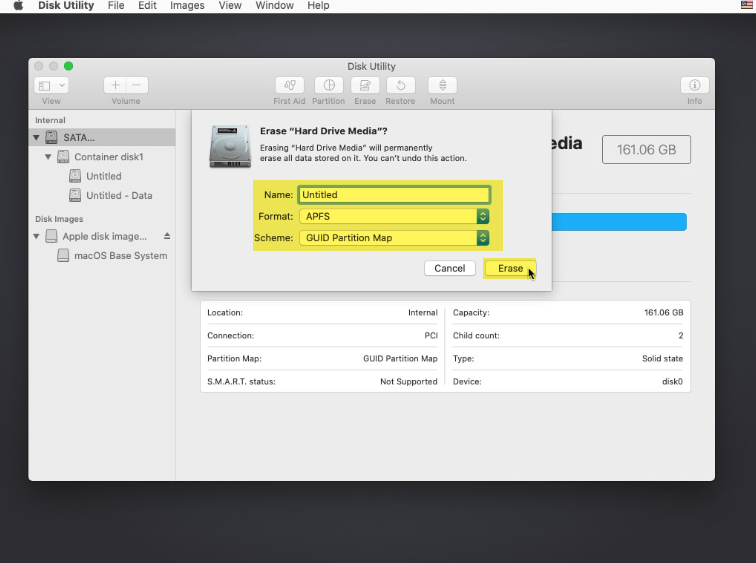Click the Mount toolbar icon

(x=442, y=85)
